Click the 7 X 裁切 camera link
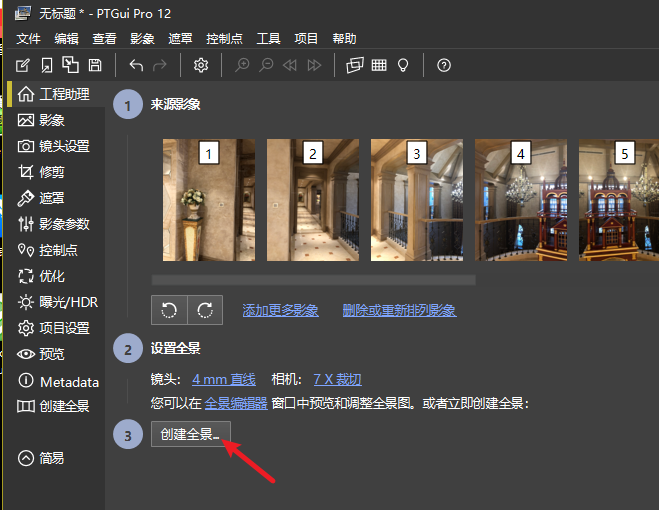This screenshot has width=659, height=510. (337, 380)
